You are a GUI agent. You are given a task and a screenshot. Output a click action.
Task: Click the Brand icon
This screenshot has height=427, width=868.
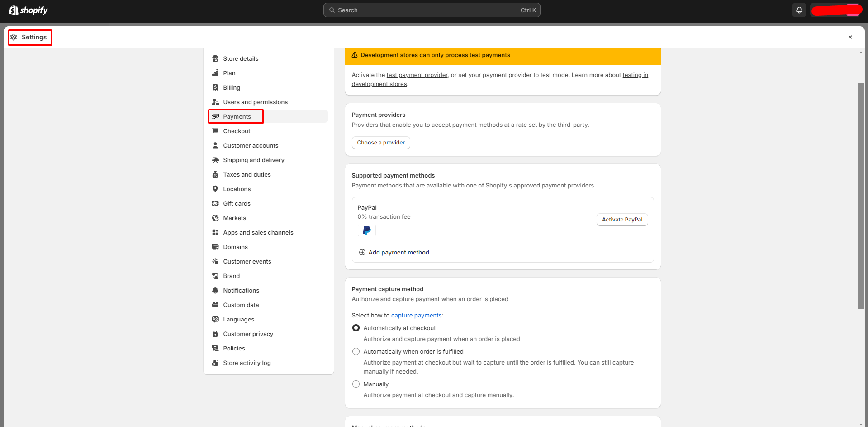215,276
